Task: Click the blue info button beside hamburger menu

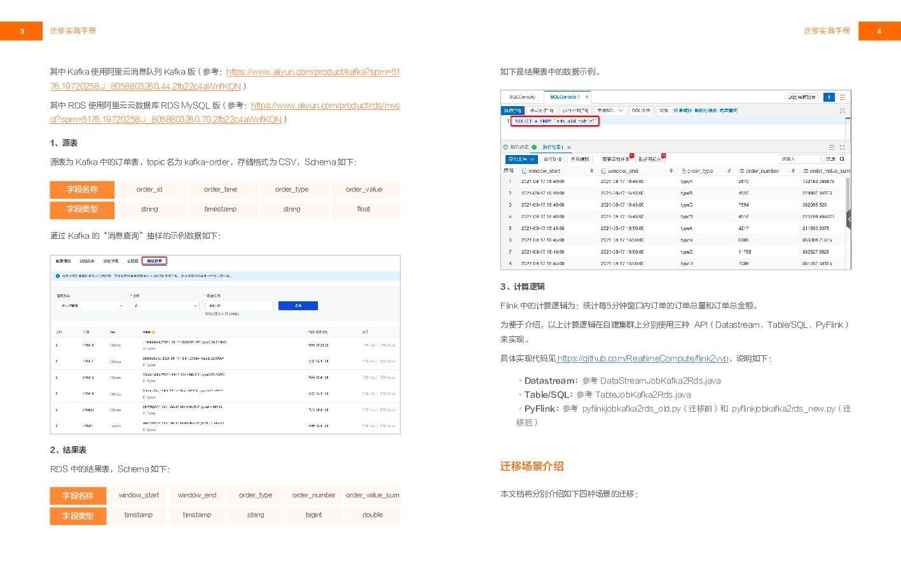Action: [829, 97]
